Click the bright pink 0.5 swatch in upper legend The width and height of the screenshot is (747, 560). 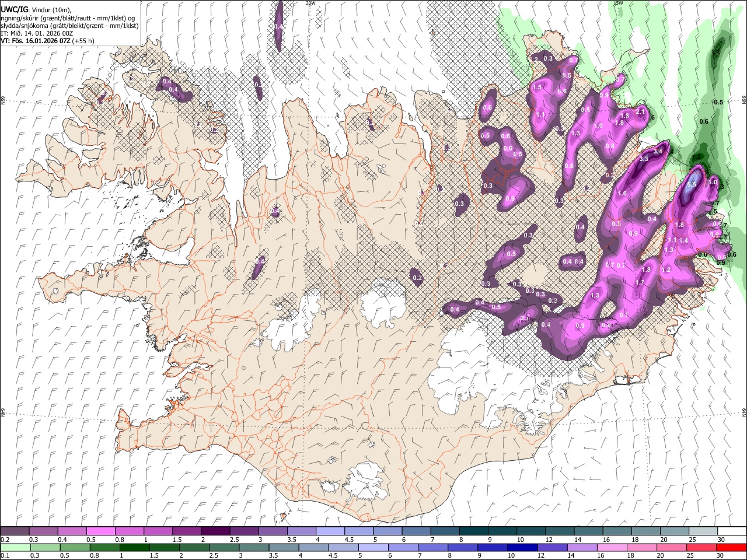tap(101, 531)
